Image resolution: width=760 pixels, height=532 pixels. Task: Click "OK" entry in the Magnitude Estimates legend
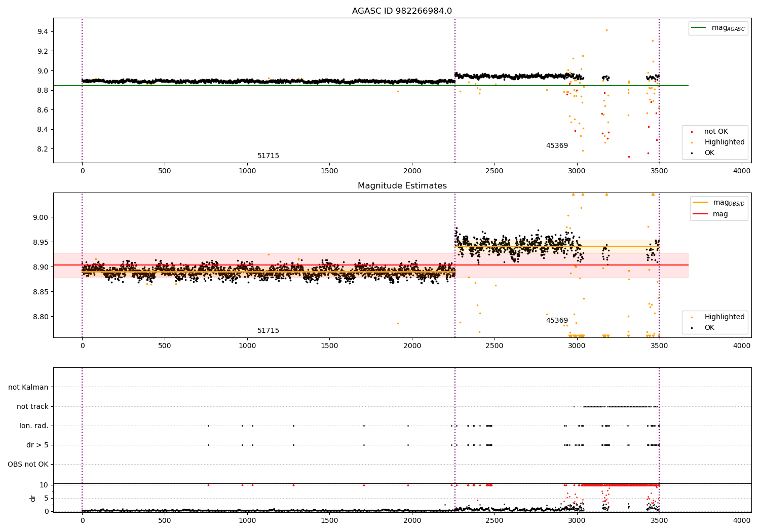(x=709, y=328)
